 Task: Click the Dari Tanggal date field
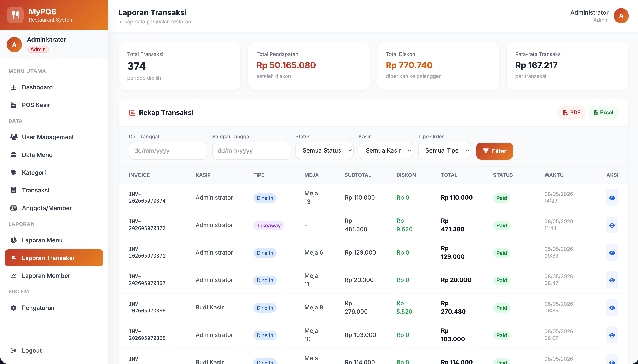click(x=168, y=150)
